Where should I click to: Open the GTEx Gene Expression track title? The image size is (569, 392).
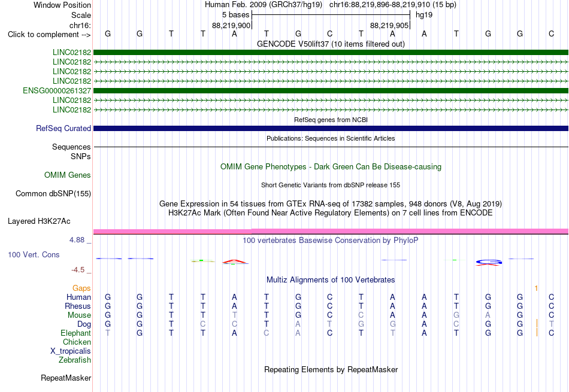(x=331, y=204)
